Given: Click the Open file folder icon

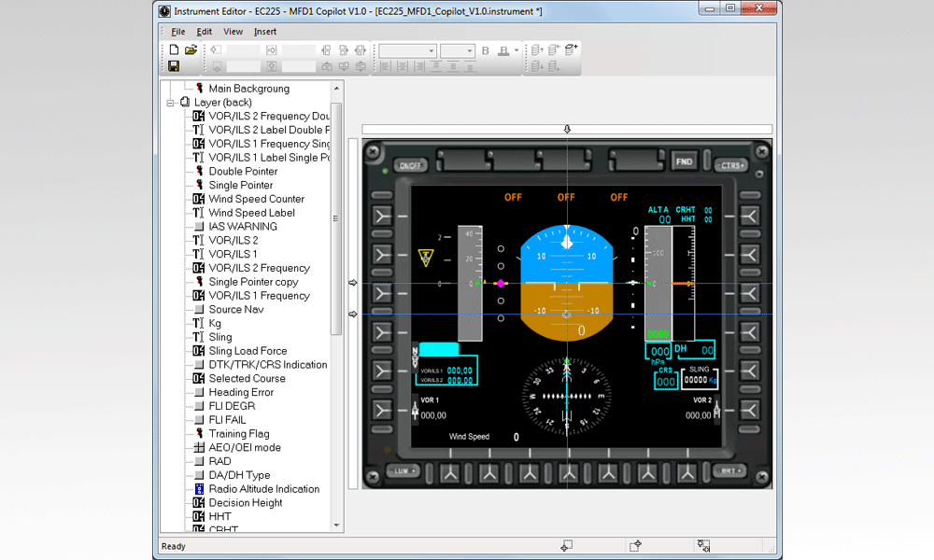Looking at the screenshot, I should click(190, 49).
